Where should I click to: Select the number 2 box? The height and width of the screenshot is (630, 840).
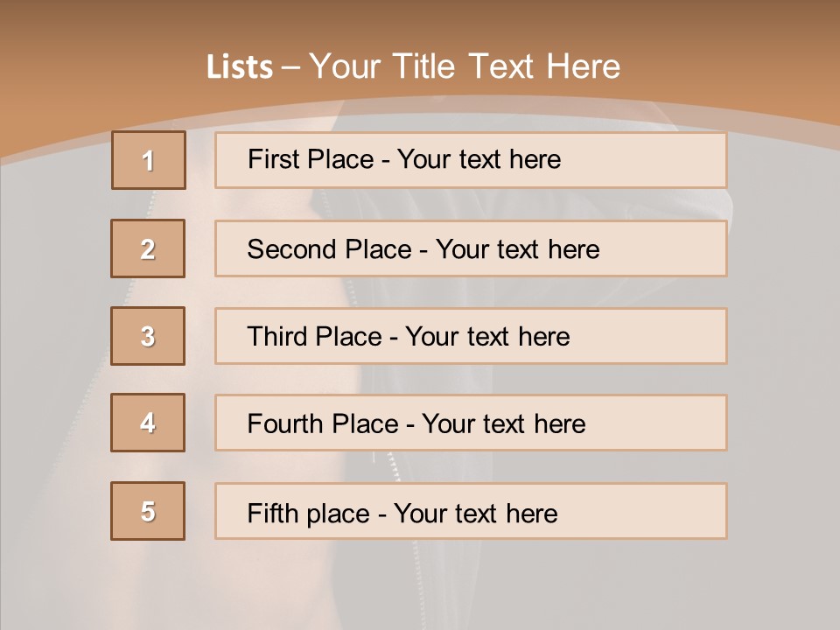pyautogui.click(x=148, y=248)
